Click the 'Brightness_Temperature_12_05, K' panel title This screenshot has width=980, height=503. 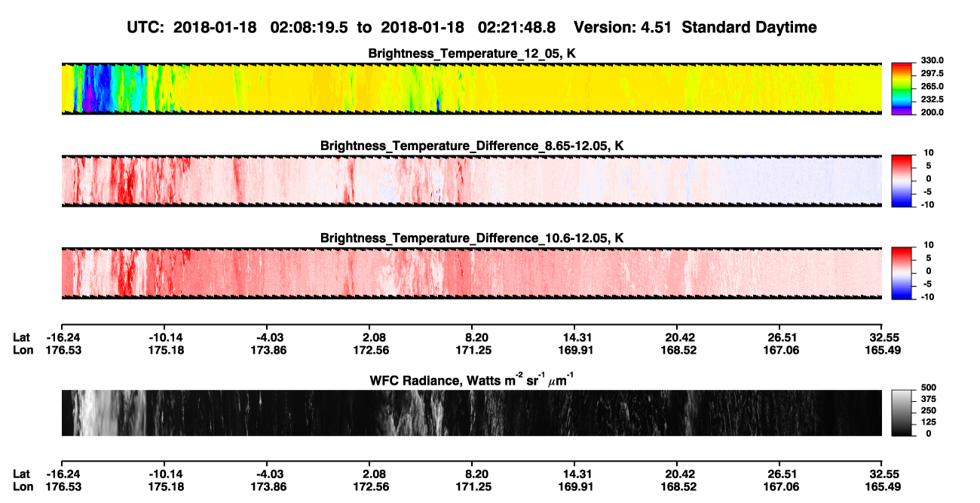pos(472,54)
